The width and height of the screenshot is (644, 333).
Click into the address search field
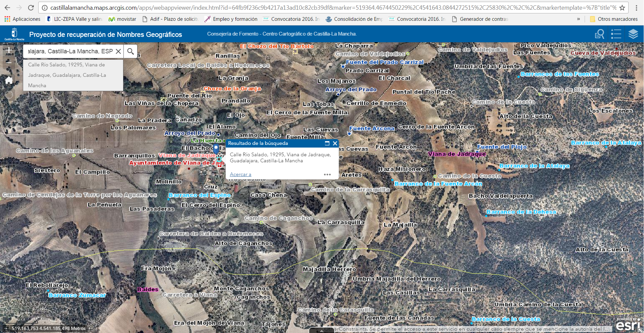pos(70,51)
